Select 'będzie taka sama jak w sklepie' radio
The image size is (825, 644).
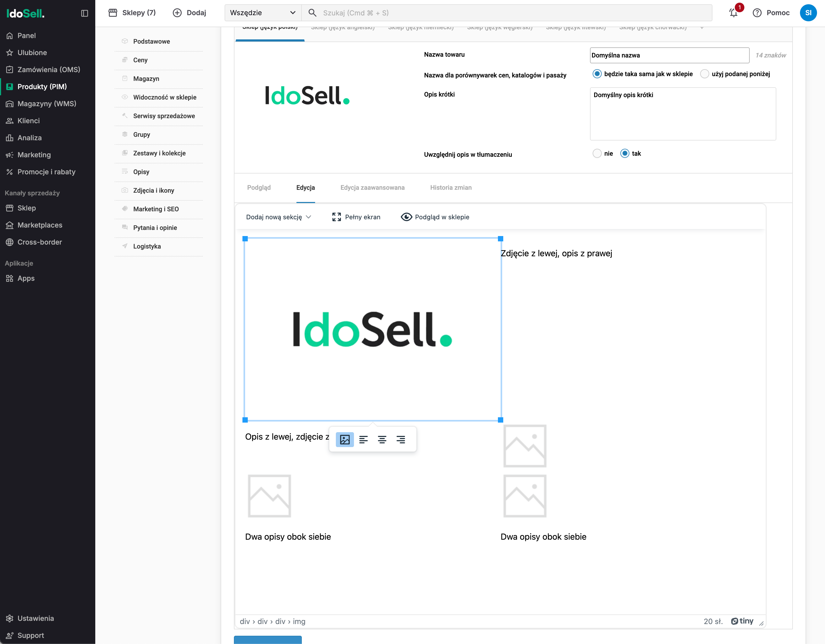click(x=597, y=74)
